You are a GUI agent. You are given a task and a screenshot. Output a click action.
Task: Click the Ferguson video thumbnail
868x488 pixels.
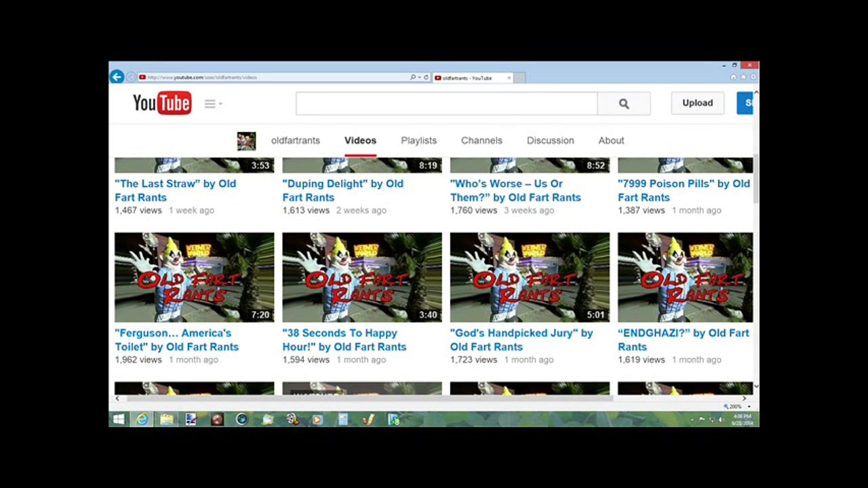195,277
